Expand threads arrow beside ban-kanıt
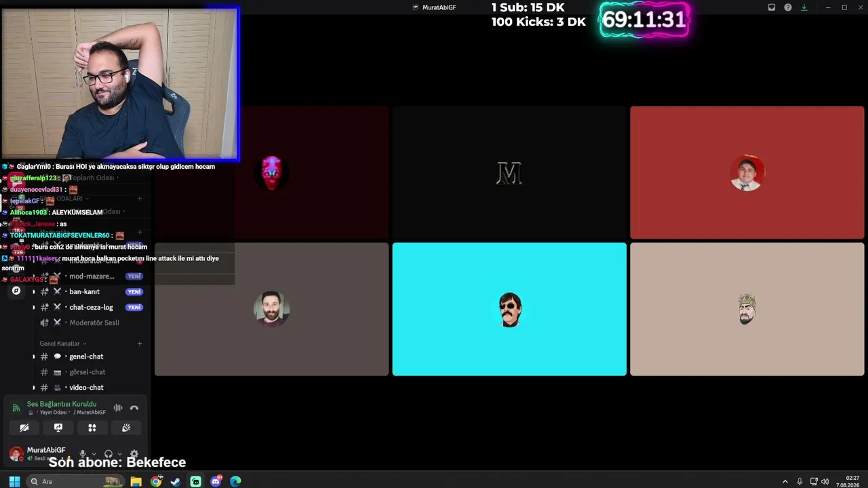Image resolution: width=868 pixels, height=488 pixels. tap(34, 292)
